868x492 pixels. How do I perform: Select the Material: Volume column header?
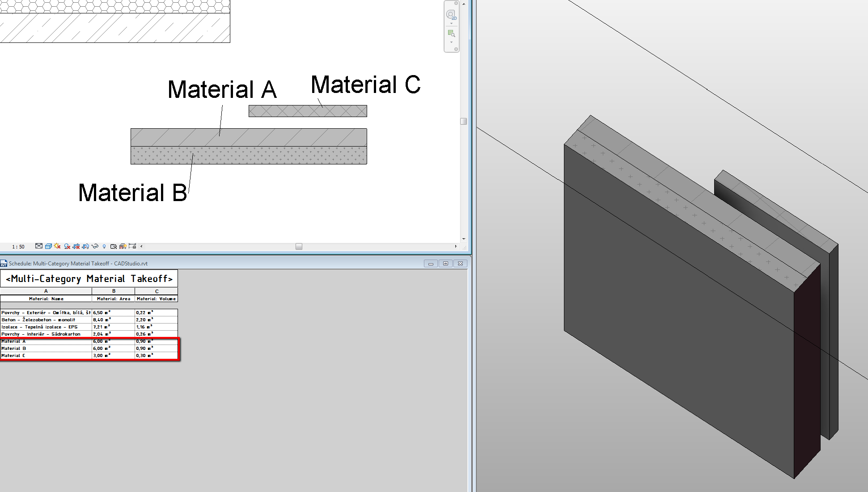(156, 299)
